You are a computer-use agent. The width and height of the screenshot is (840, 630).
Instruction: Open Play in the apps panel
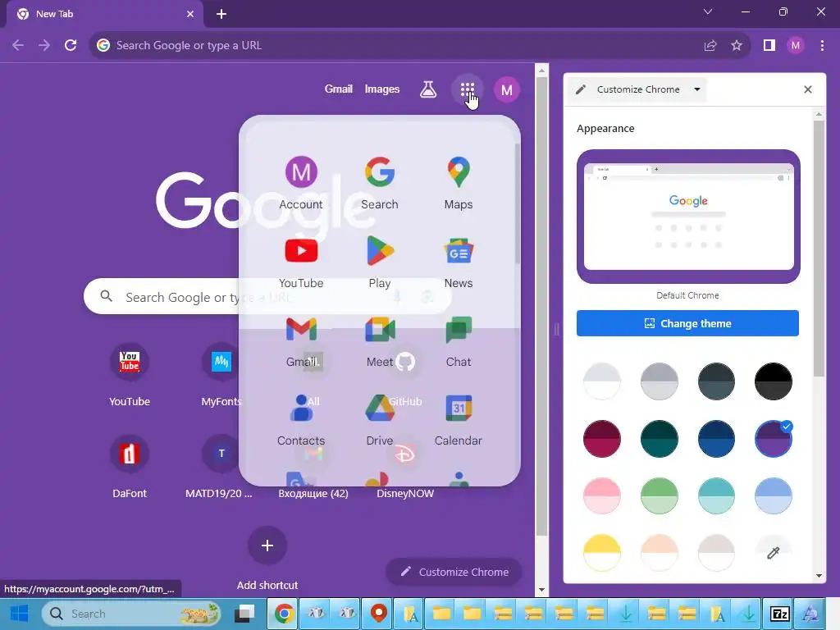[x=380, y=262]
